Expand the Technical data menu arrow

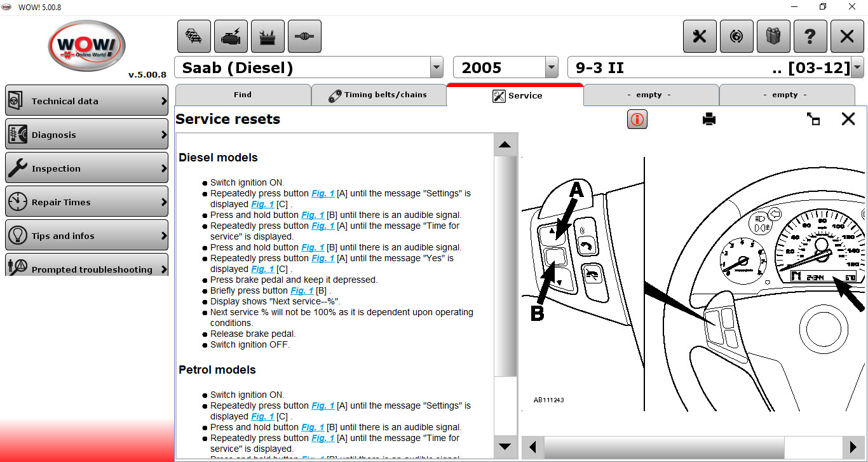coord(163,101)
